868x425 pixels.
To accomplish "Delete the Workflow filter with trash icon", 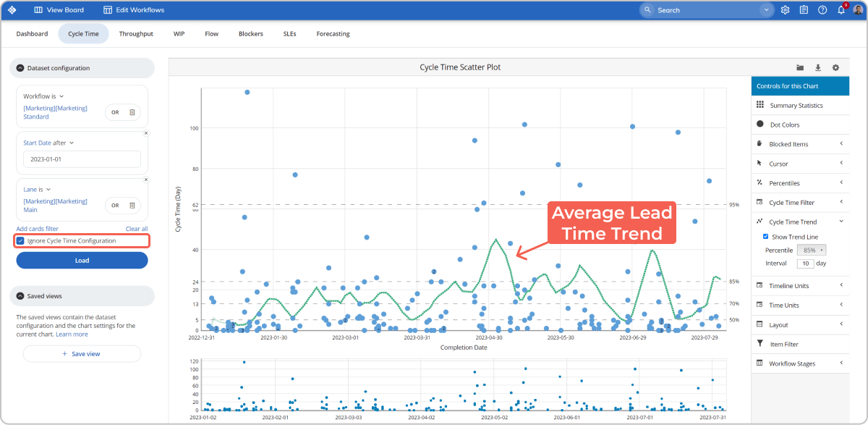I will (x=132, y=112).
